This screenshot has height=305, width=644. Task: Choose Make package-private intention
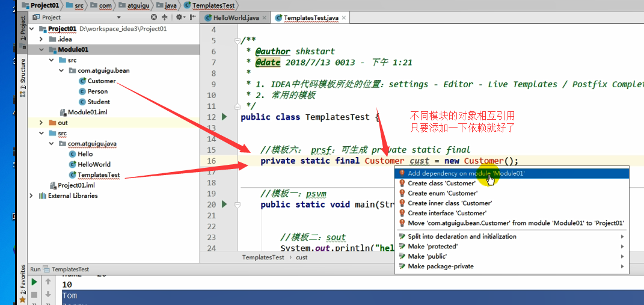point(511,266)
